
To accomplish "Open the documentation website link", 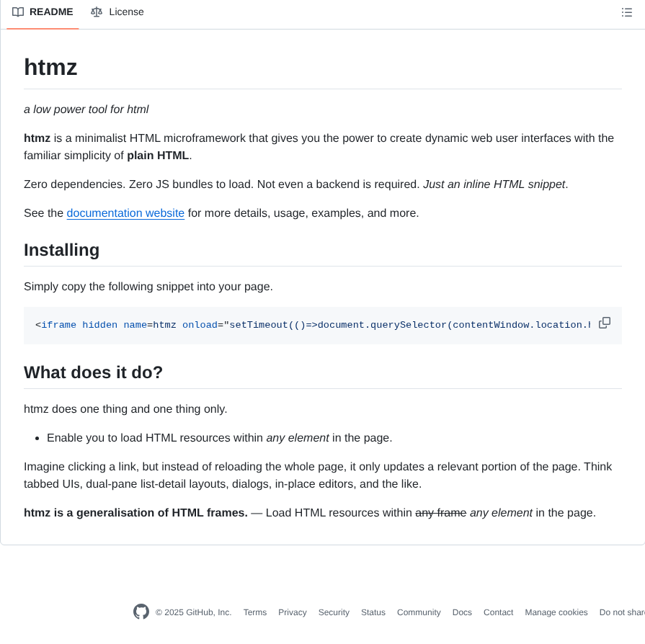I will point(125,213).
